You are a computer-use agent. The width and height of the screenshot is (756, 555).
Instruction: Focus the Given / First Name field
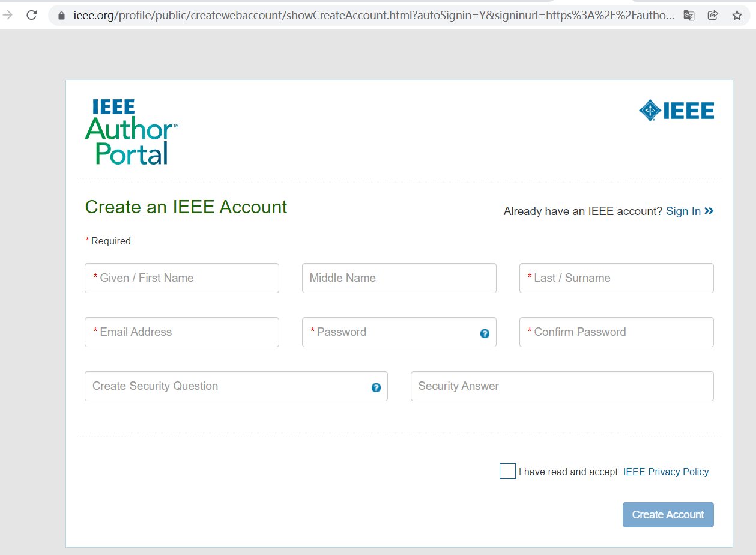(181, 278)
